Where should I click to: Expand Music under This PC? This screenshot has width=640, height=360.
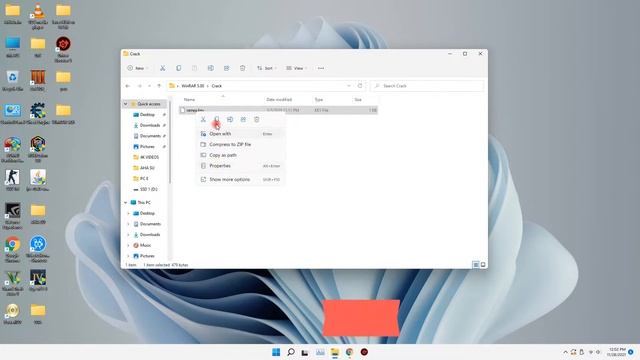point(129,245)
